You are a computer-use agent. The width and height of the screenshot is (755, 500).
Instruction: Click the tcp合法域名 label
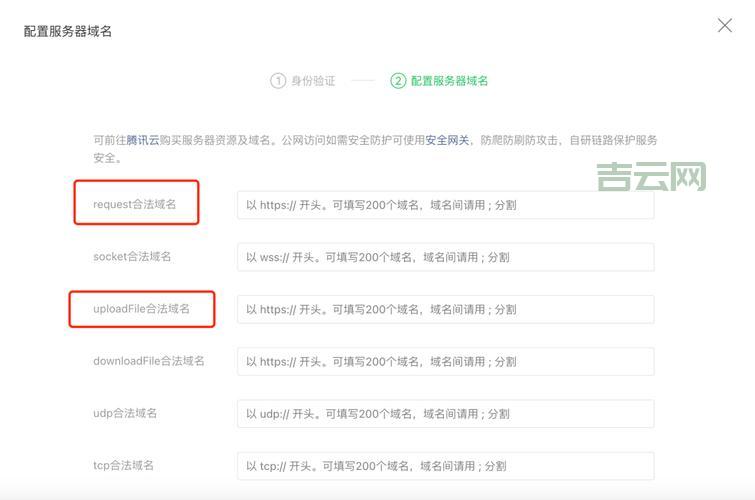(x=123, y=465)
